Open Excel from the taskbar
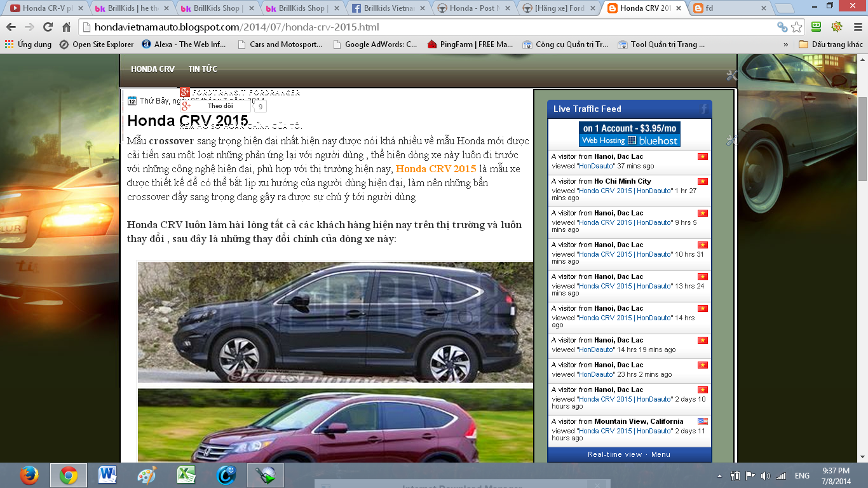The height and width of the screenshot is (488, 868). [x=186, y=475]
